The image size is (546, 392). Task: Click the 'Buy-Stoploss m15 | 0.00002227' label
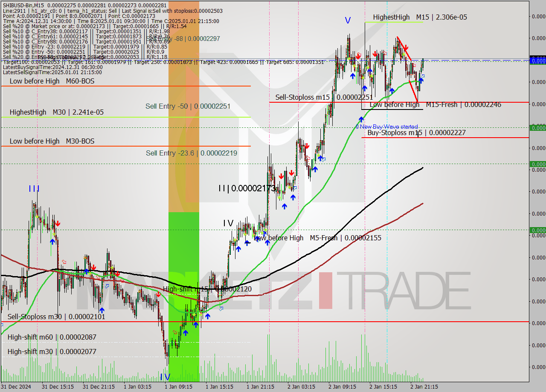coord(416,133)
